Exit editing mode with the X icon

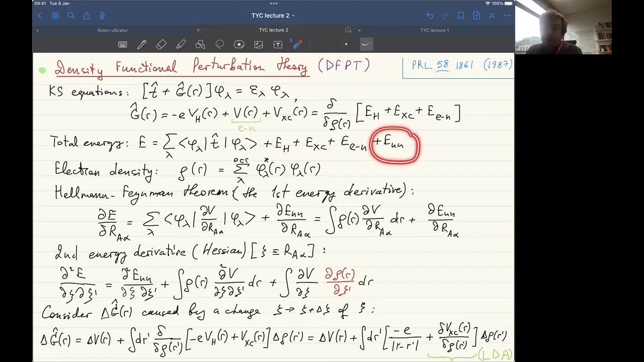(492, 16)
